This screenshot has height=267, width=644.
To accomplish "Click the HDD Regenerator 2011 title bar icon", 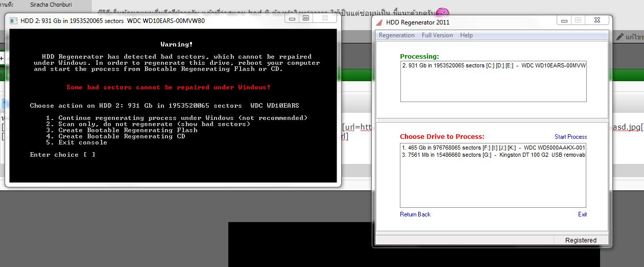I will pos(379,22).
